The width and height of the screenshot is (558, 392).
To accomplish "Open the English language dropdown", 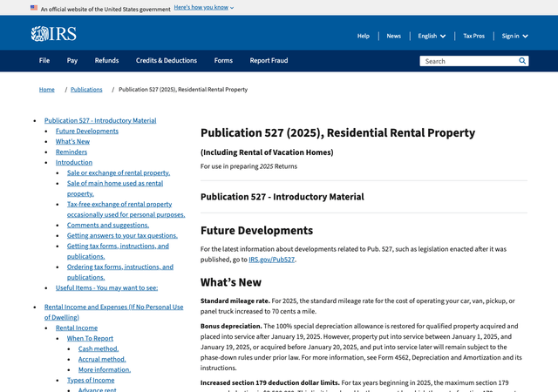I will tap(432, 36).
